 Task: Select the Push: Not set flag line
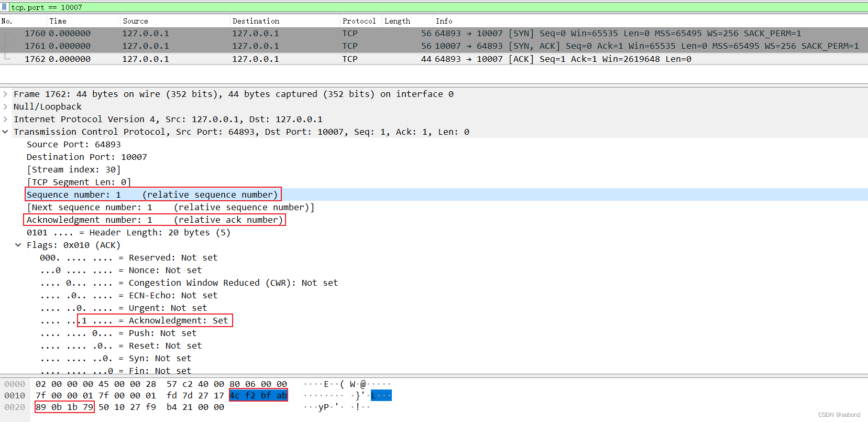118,333
